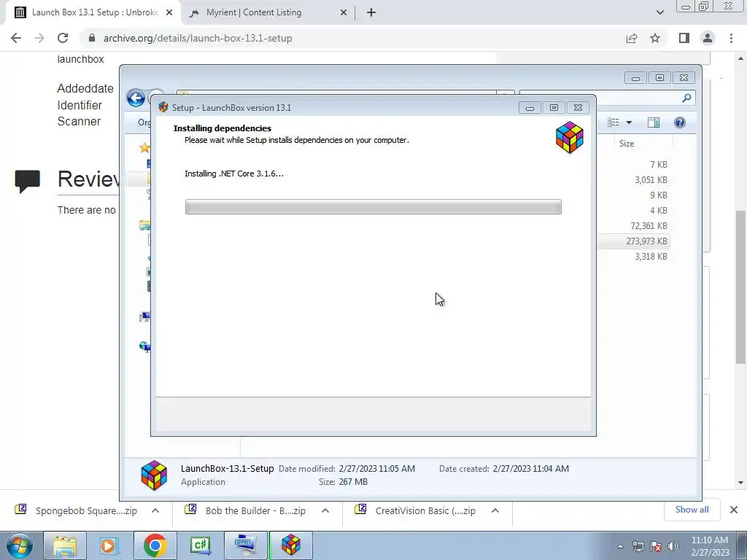Open Windows Media Player from taskbar
The width and height of the screenshot is (747, 560).
[108, 545]
